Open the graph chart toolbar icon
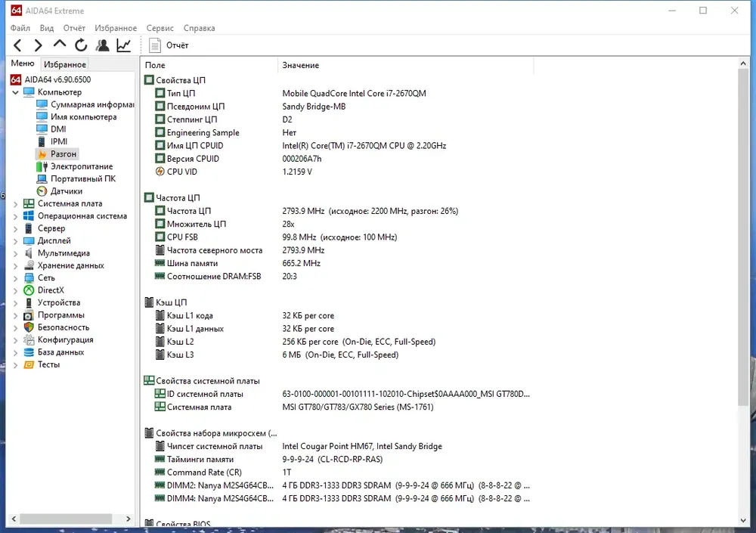Screen dimensions: 756x533 point(124,45)
